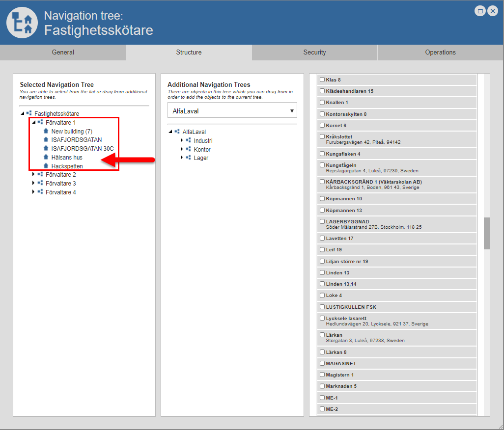Click node icon beside Industri
The width and height of the screenshot is (504, 430).
tap(188, 140)
